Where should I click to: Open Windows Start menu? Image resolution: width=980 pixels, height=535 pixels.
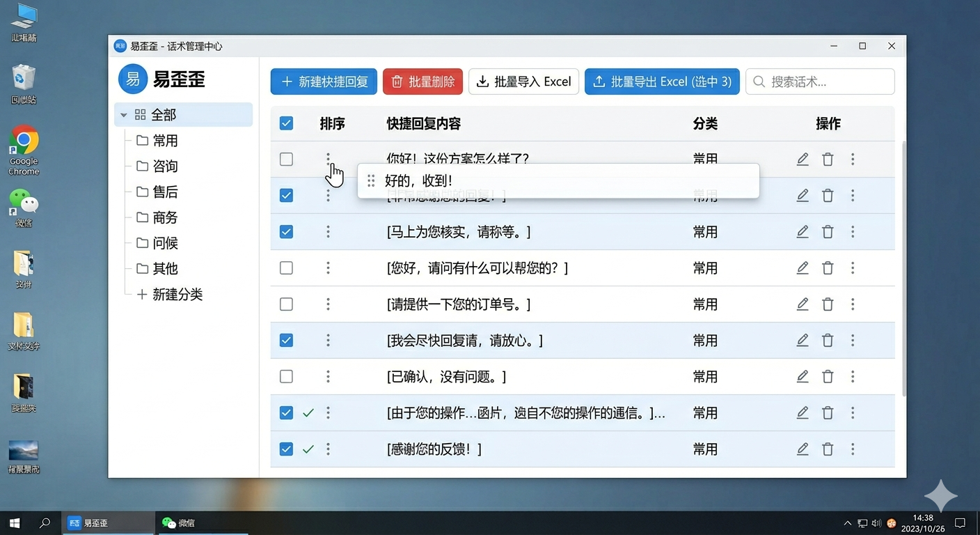(14, 522)
